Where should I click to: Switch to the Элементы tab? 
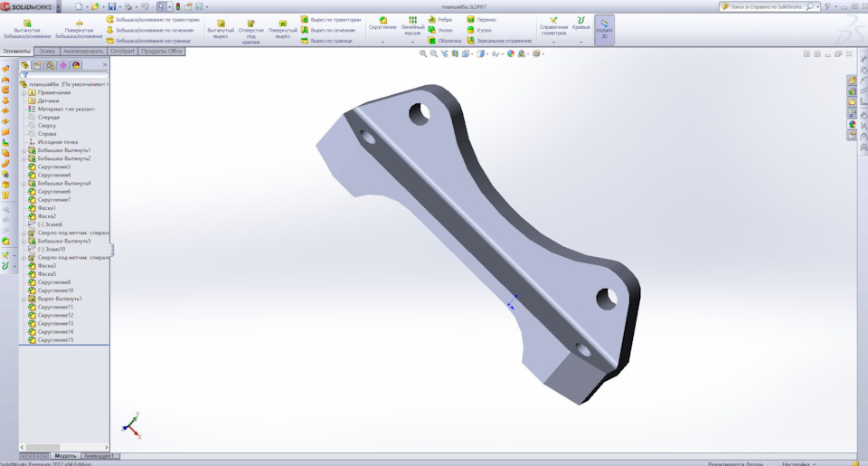click(x=16, y=51)
